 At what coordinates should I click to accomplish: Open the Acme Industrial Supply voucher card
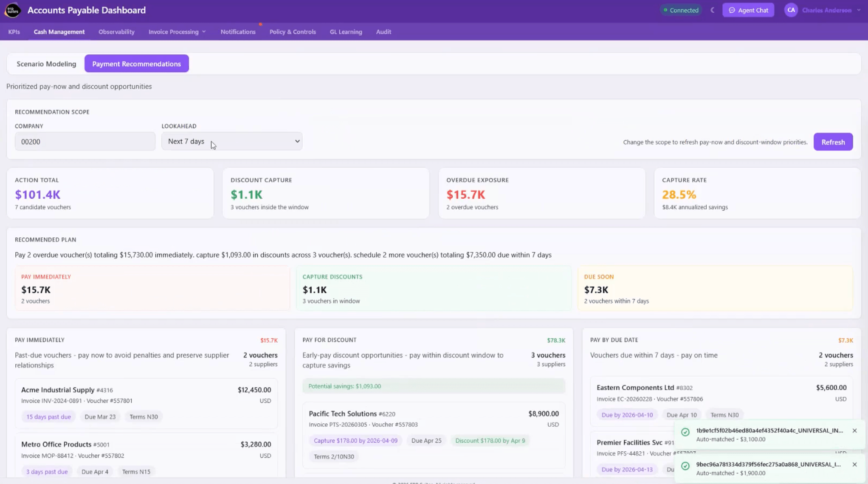(146, 403)
